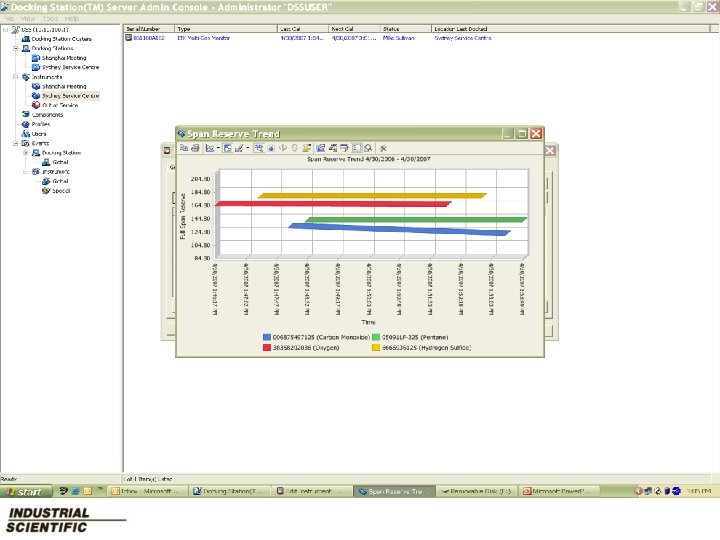
Task: Collapse Docking Station node under Events
Action: tap(26, 152)
